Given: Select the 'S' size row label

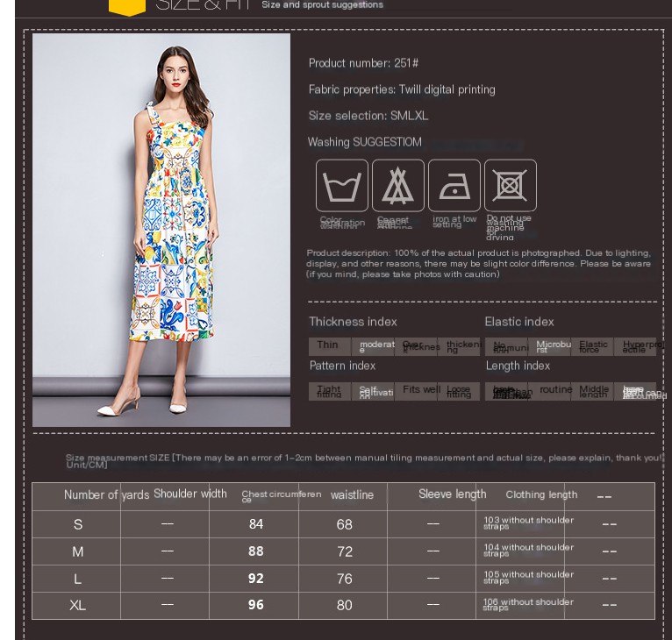Looking at the screenshot, I should tap(77, 524).
